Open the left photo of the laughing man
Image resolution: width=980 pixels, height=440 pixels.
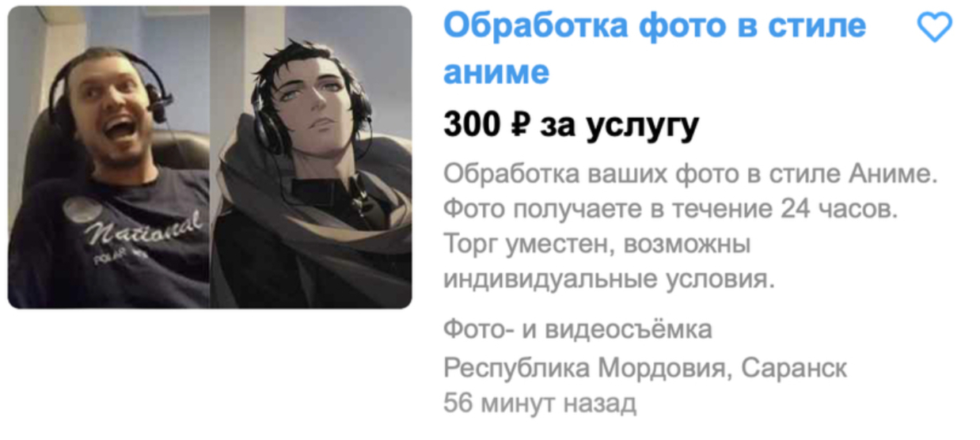click(x=109, y=157)
